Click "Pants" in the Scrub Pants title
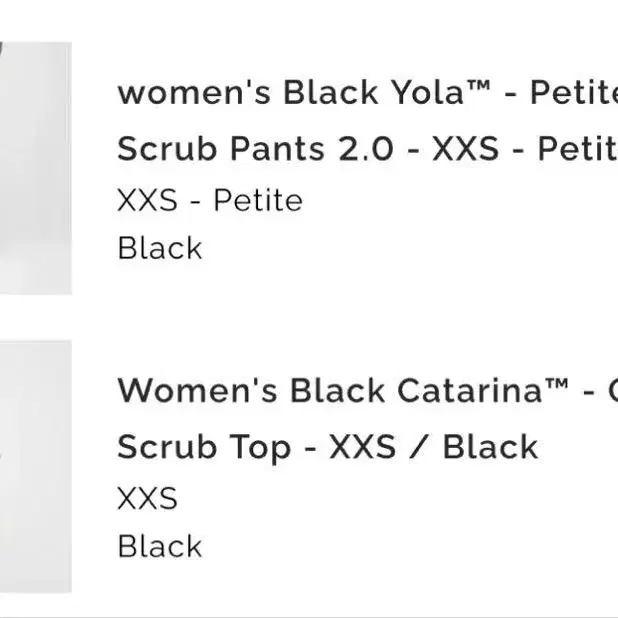This screenshot has width=618, height=618. click(x=277, y=149)
